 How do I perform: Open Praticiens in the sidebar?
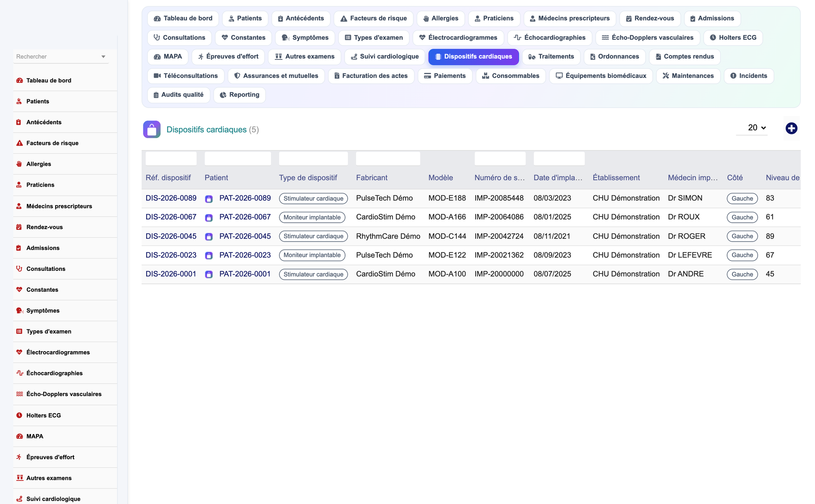[40, 185]
